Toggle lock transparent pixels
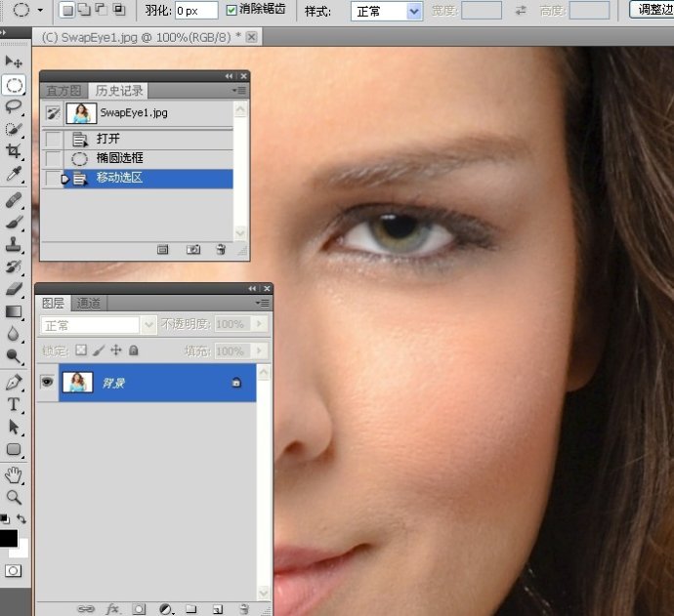674x616 pixels. pos(81,350)
